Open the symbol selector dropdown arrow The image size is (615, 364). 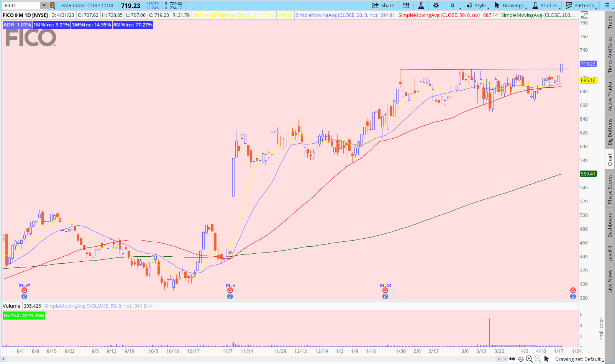(x=44, y=5)
